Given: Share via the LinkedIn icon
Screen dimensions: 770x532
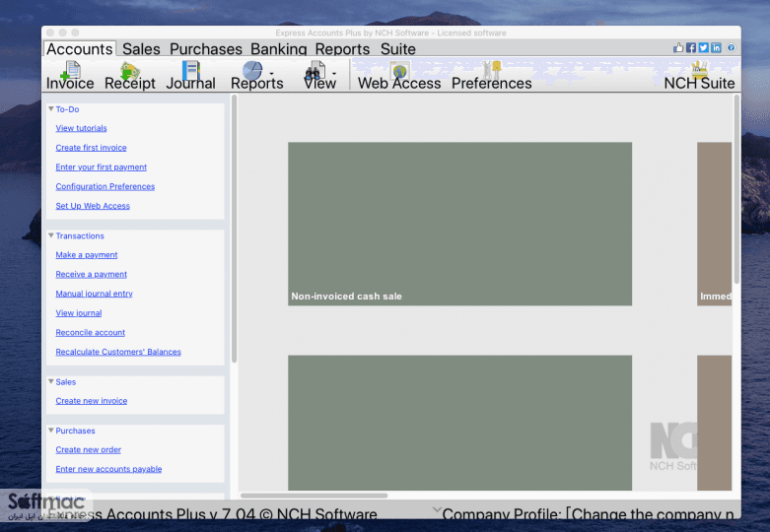Looking at the screenshot, I should [717, 47].
